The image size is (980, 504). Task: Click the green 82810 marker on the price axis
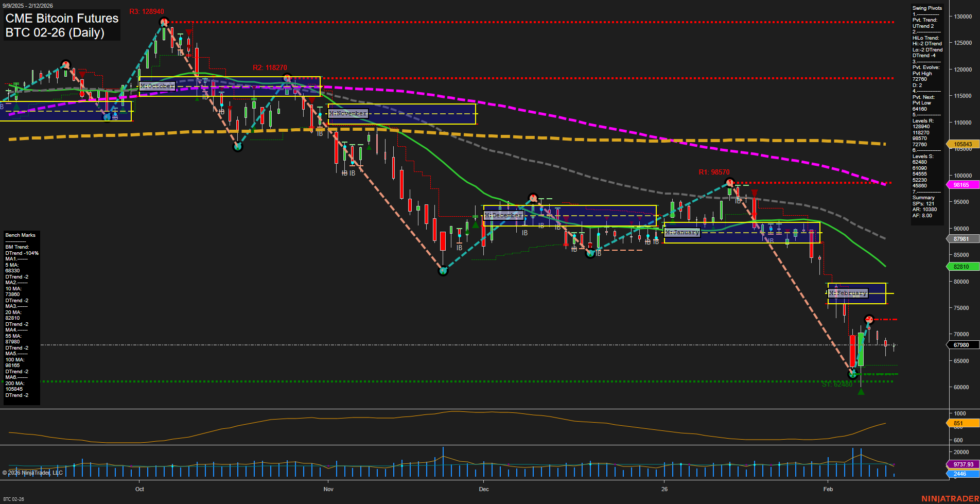pos(960,267)
